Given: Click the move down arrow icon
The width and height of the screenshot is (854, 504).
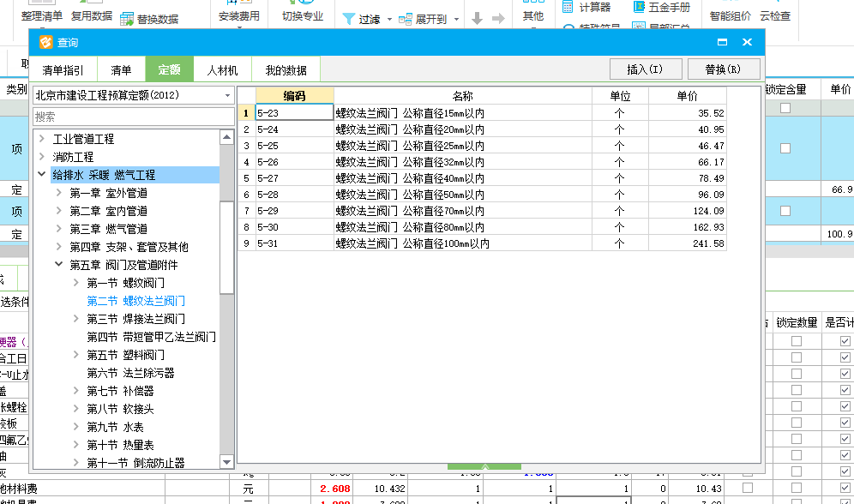Looking at the screenshot, I should (477, 19).
